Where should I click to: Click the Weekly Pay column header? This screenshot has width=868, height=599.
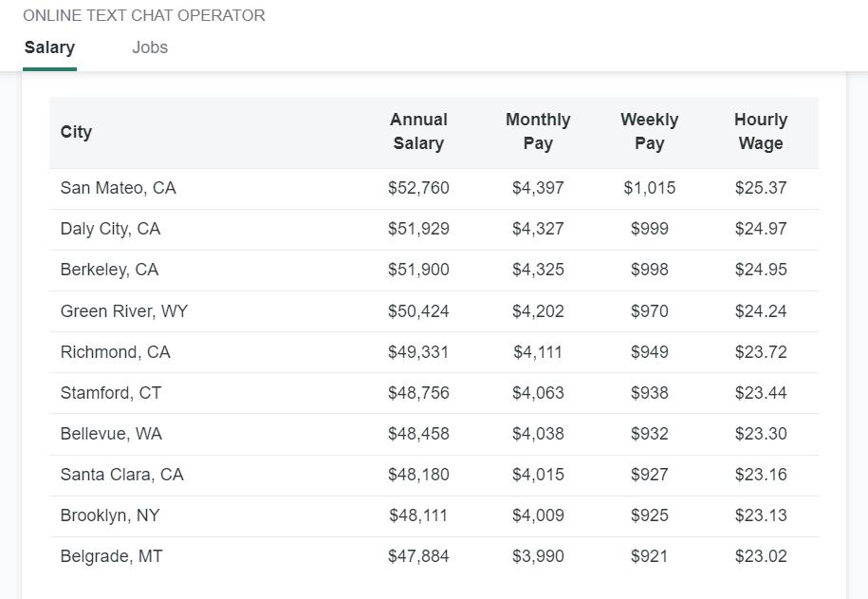(x=649, y=131)
